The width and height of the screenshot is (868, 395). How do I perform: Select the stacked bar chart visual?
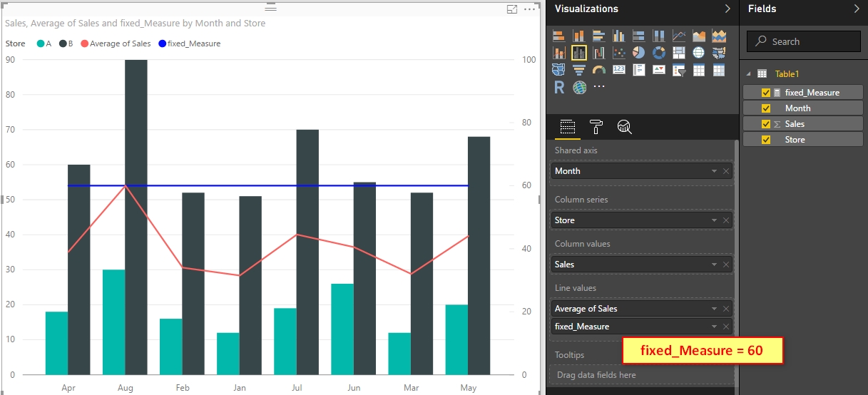click(558, 36)
